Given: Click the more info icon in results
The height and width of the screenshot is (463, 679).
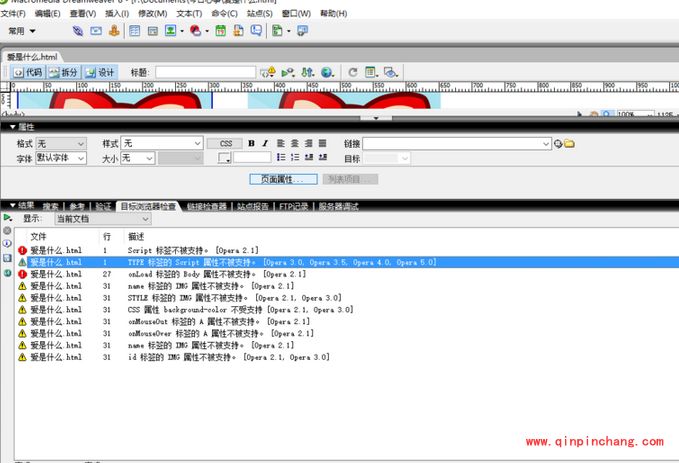Looking at the screenshot, I should click(7, 243).
